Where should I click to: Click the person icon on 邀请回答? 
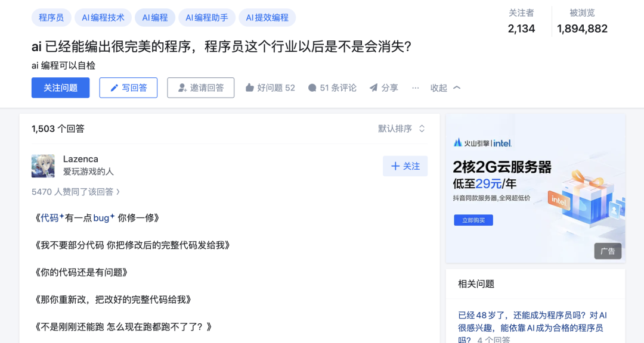coord(182,88)
